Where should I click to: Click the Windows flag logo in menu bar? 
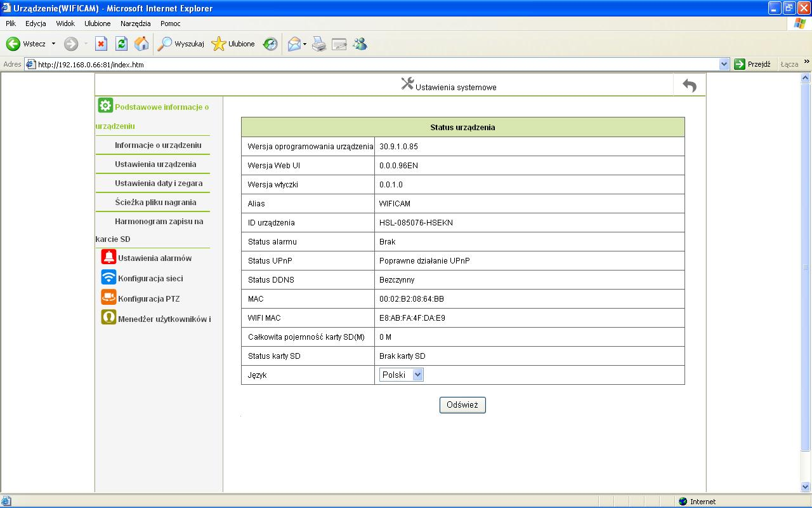[x=800, y=23]
